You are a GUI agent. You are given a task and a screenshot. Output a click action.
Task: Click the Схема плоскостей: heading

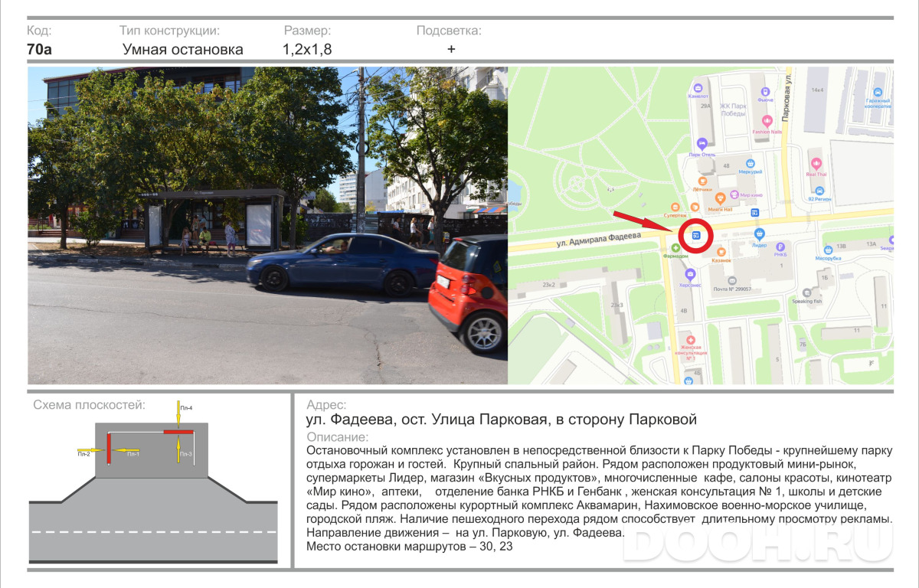[89, 405]
